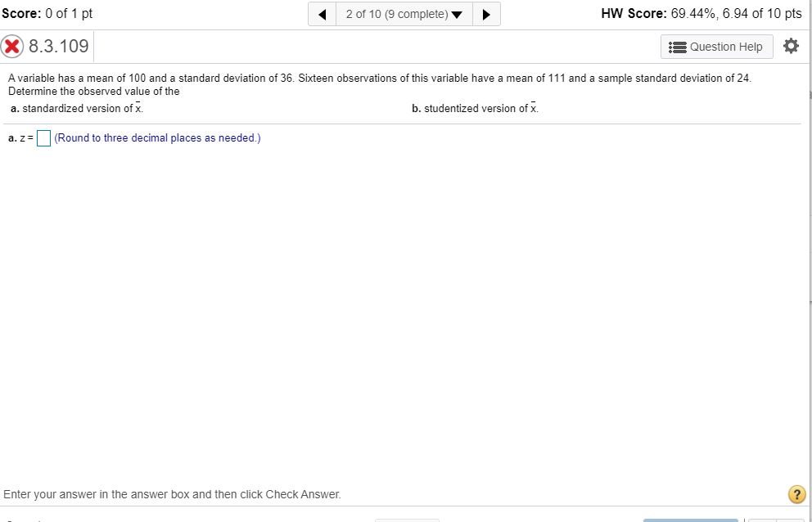
Task: Click the 'Score: 0 of 1 pt' text
Action: (47, 13)
